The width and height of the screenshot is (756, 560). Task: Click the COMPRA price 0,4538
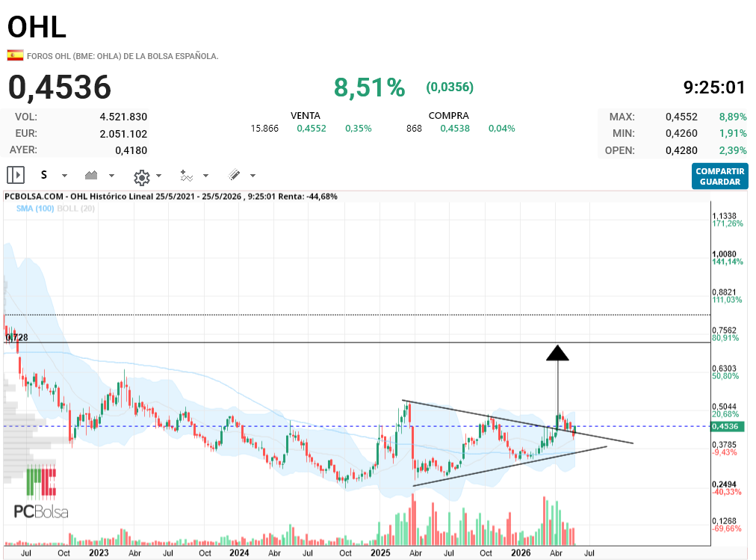(x=455, y=129)
